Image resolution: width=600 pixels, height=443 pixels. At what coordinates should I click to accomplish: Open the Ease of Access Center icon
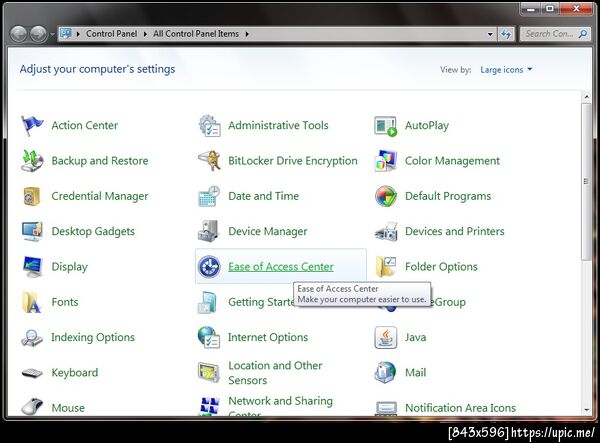tap(209, 267)
